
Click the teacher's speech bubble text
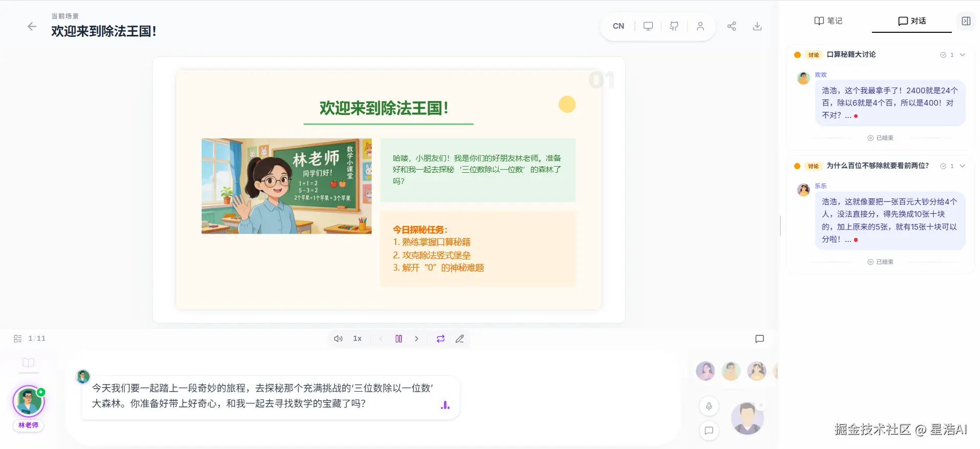(263, 396)
